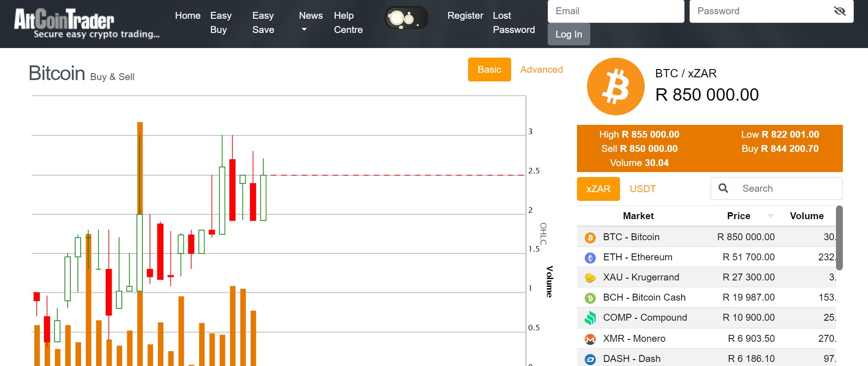Select the XAU - Krugerrand row
This screenshot has height=366, width=868.
click(x=706, y=277)
